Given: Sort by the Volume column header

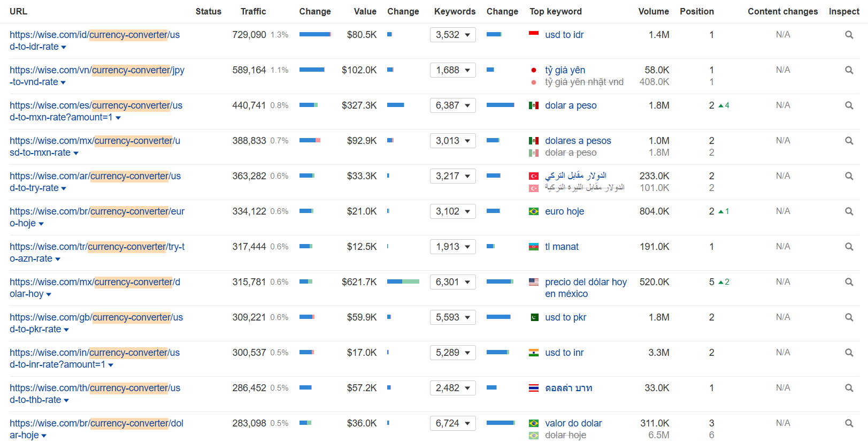Looking at the screenshot, I should point(654,11).
